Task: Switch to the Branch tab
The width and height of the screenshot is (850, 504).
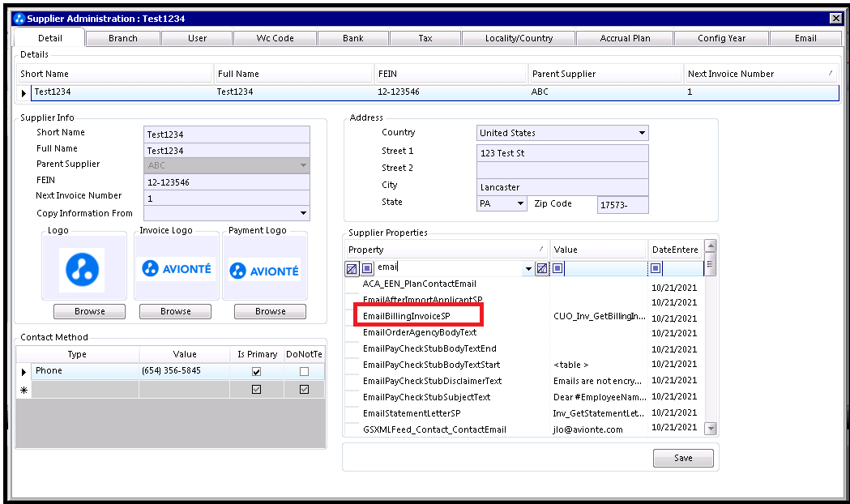Action: click(x=123, y=38)
